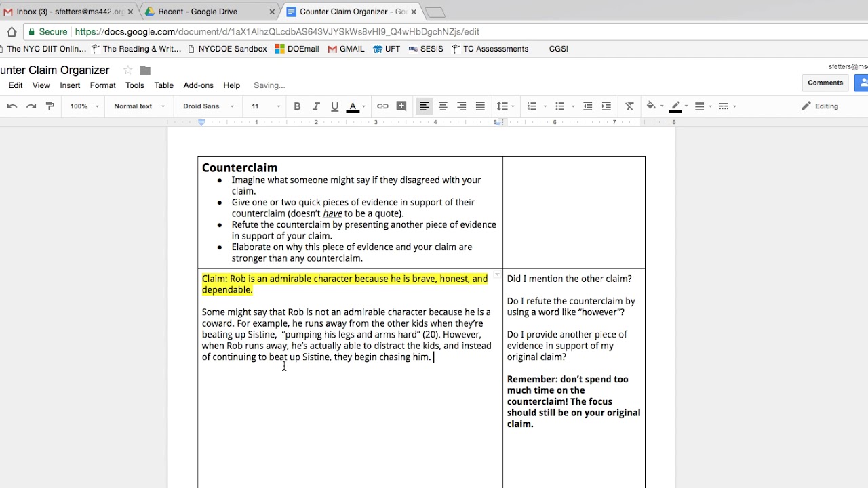Viewport: 868px width, 488px height.
Task: Switch to the Recent - Google Drive tab
Action: tap(209, 12)
